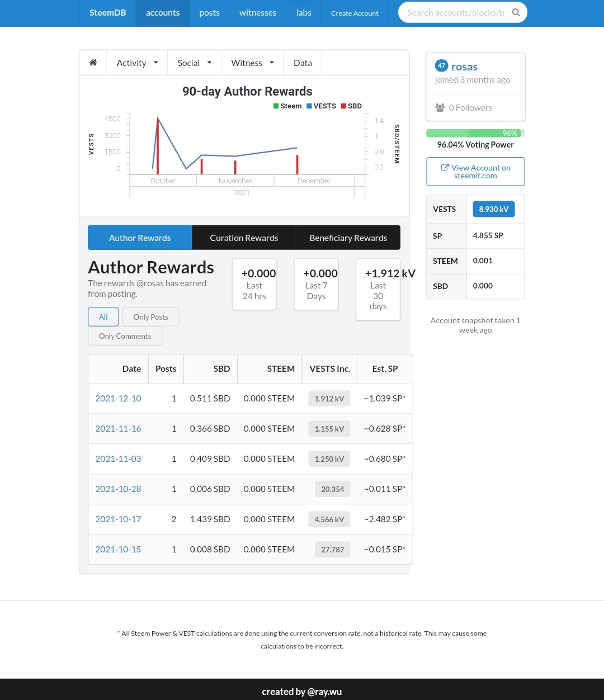
Task: Open the Data tab
Action: (x=303, y=63)
